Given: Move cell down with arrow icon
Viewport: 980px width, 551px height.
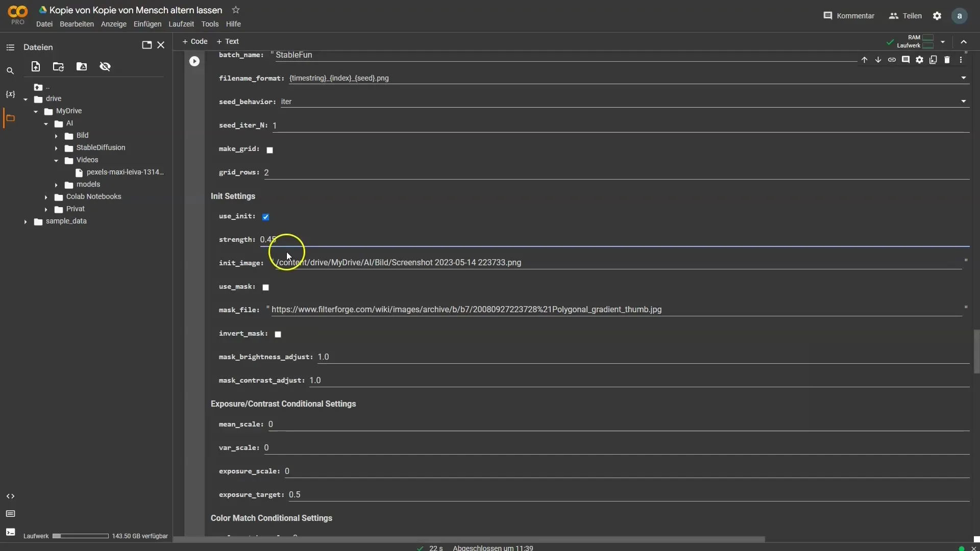Looking at the screenshot, I should pyautogui.click(x=878, y=60).
